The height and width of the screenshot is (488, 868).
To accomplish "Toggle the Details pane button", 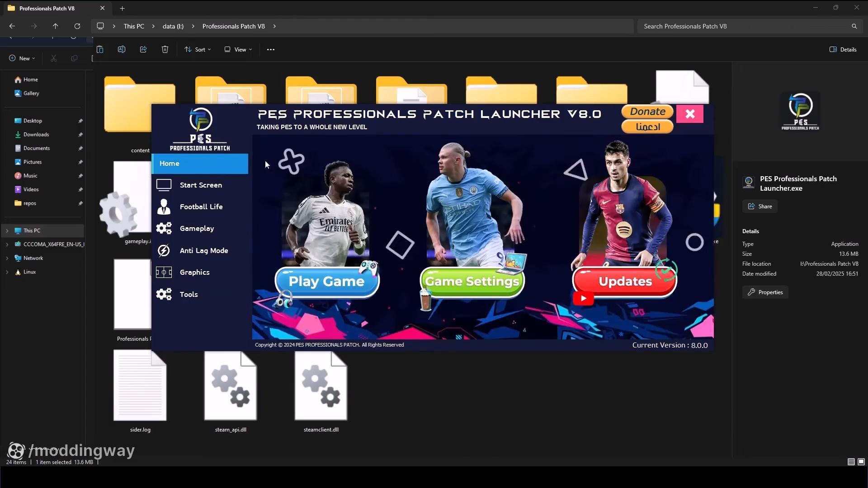I will point(843,50).
